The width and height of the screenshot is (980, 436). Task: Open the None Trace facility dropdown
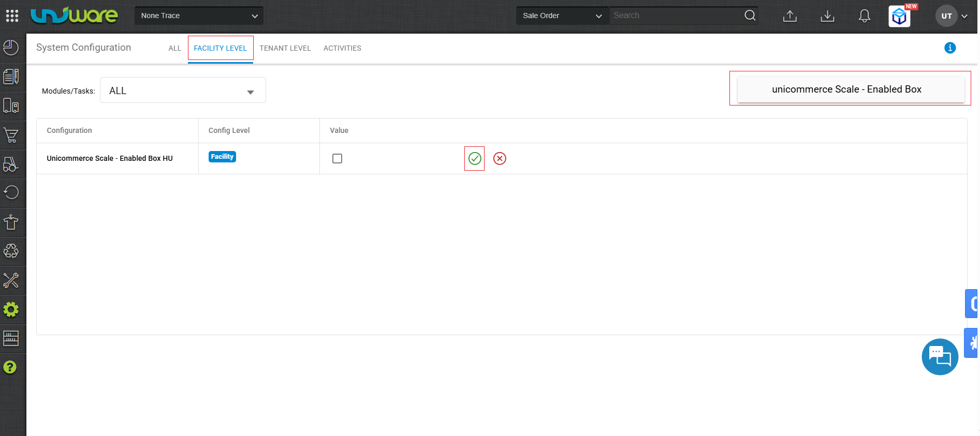[199, 16]
